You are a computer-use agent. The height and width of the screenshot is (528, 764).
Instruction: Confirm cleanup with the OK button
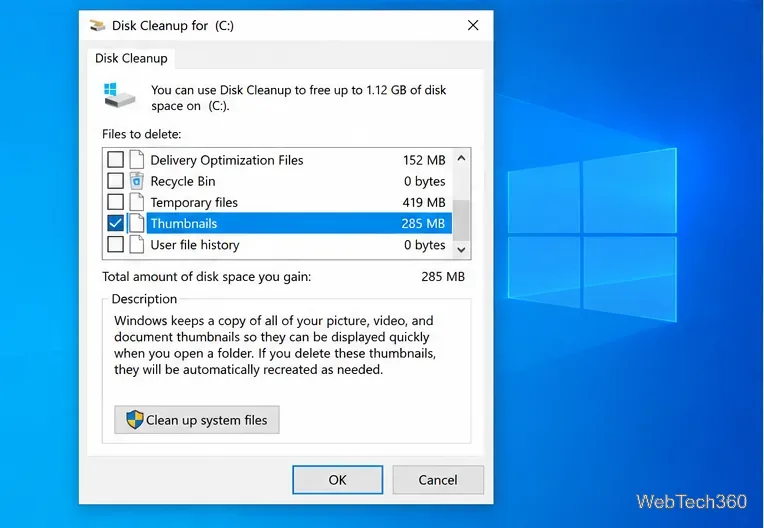(338, 480)
